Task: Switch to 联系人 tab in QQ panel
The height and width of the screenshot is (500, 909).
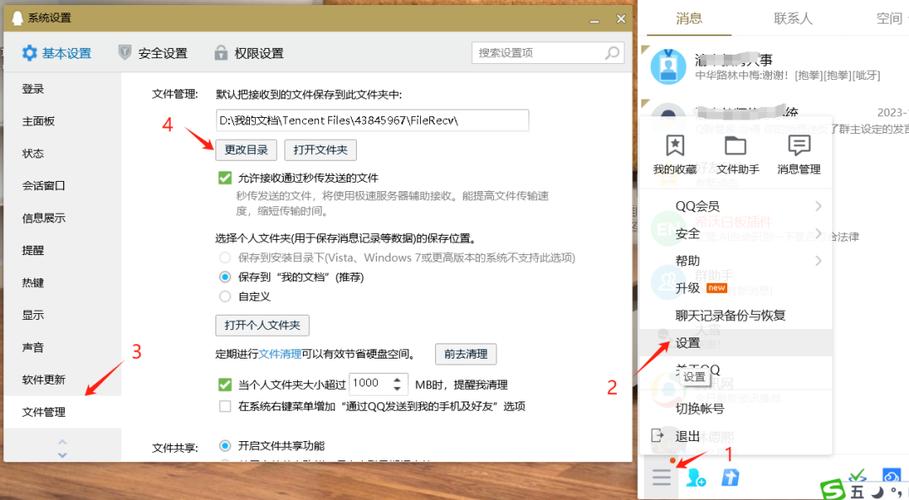Action: pos(792,19)
